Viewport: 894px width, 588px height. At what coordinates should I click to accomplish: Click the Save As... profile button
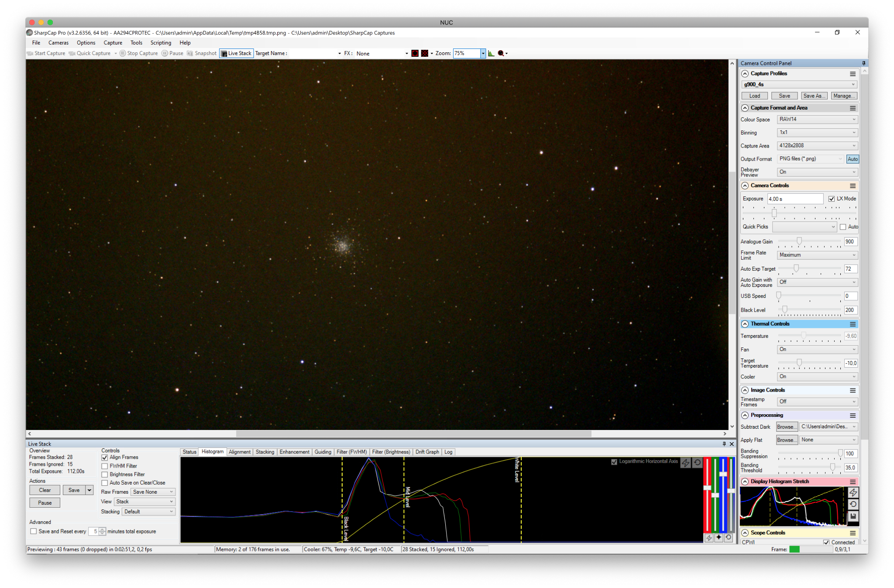click(814, 96)
